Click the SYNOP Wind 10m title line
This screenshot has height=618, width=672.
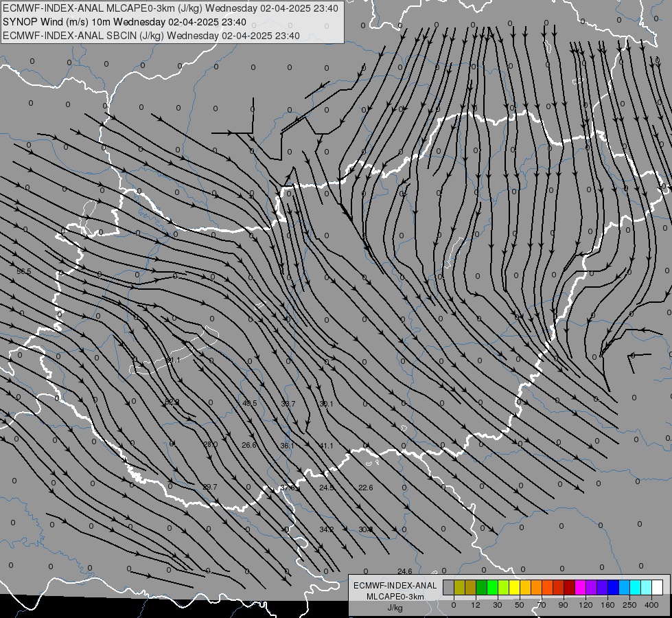124,22
